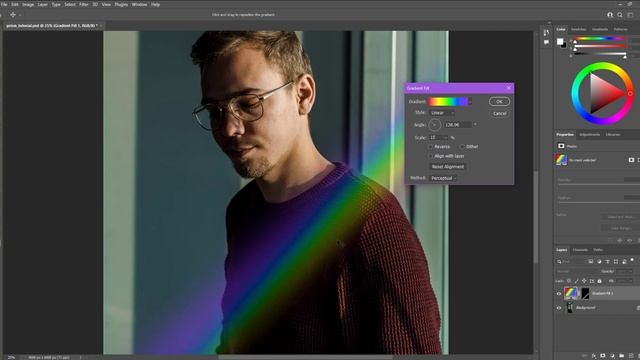This screenshot has width=640, height=360.
Task: Toggle the Reverse checkbox
Action: (x=431, y=147)
